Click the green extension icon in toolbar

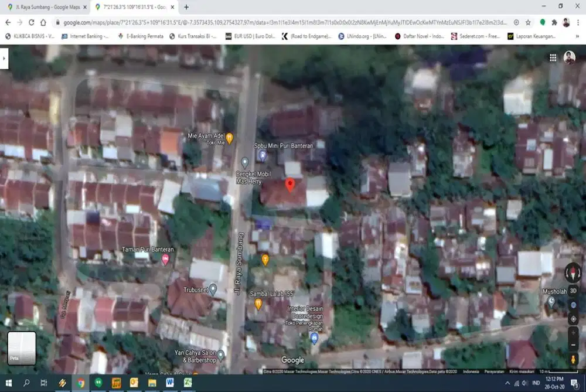[x=543, y=22]
